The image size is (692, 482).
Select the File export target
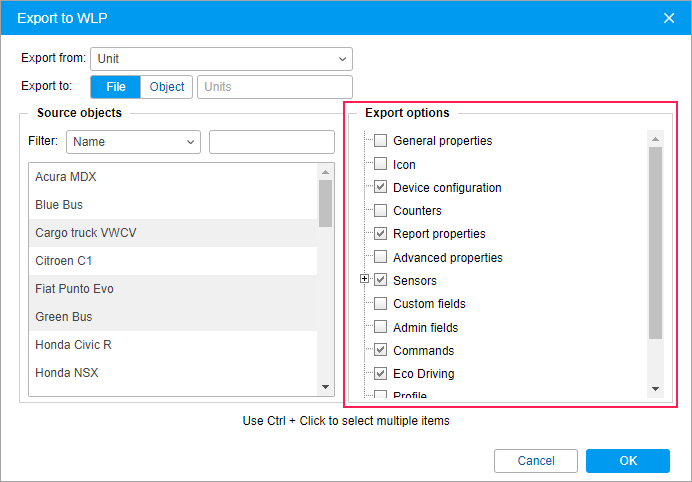pyautogui.click(x=116, y=87)
